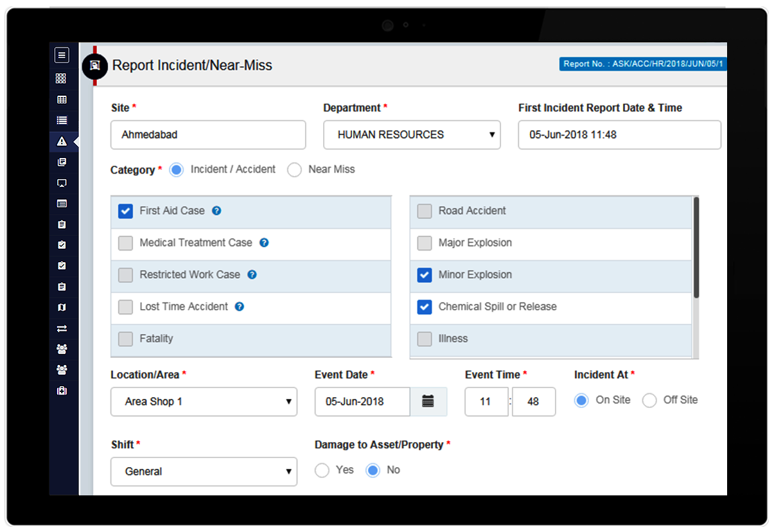774x532 pixels.
Task: Click help icon beside Lost Time Accident
Action: click(x=239, y=307)
